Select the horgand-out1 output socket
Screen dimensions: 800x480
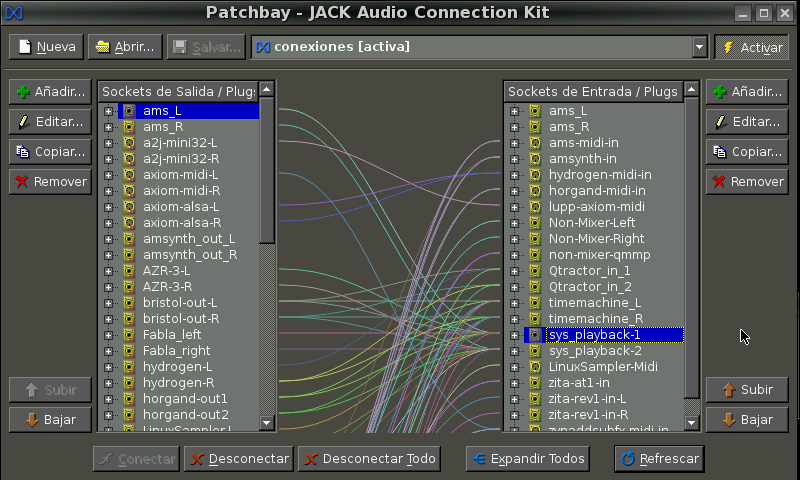(185, 399)
